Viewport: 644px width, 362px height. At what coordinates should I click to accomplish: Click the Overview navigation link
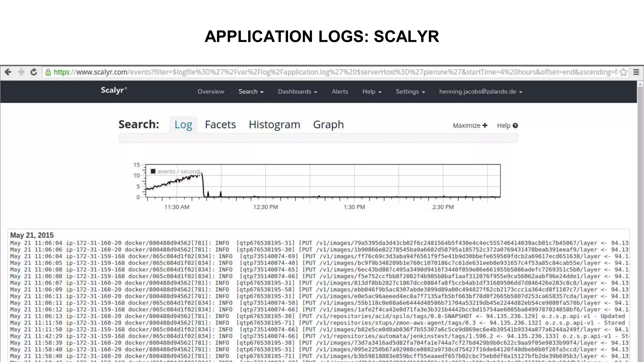211,91
